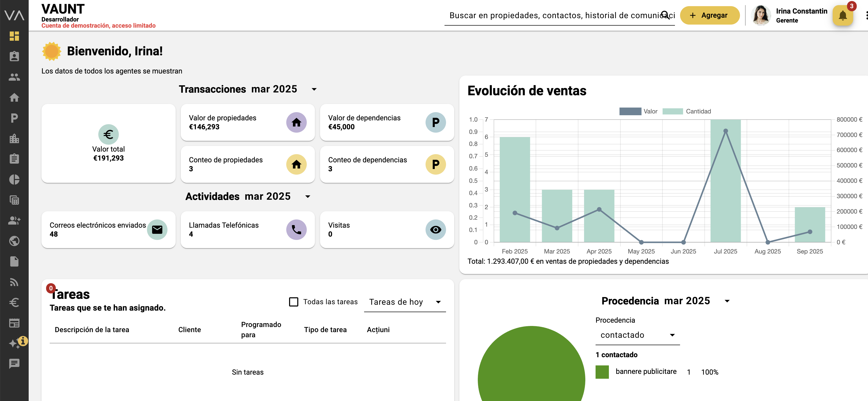Expand the contactado Procedencia dropdown
The width and height of the screenshot is (868, 401).
637,335
